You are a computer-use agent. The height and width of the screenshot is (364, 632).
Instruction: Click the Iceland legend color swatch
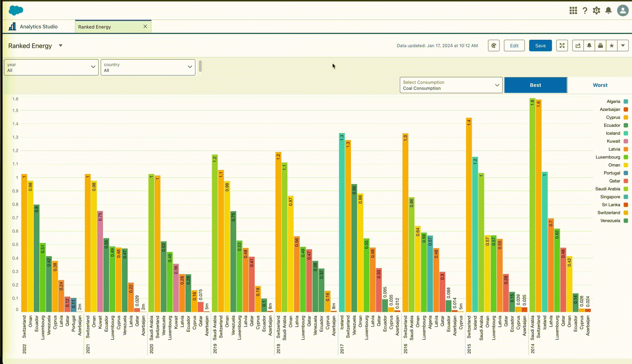[626, 133]
